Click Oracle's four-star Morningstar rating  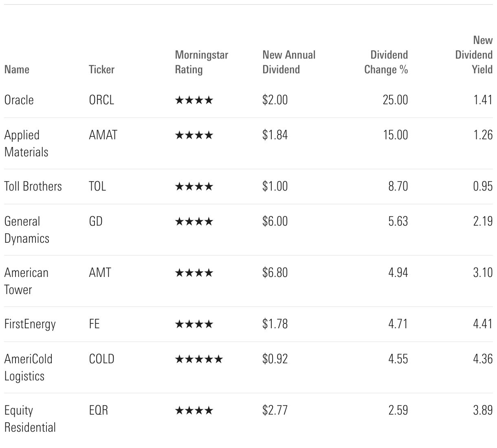point(194,100)
